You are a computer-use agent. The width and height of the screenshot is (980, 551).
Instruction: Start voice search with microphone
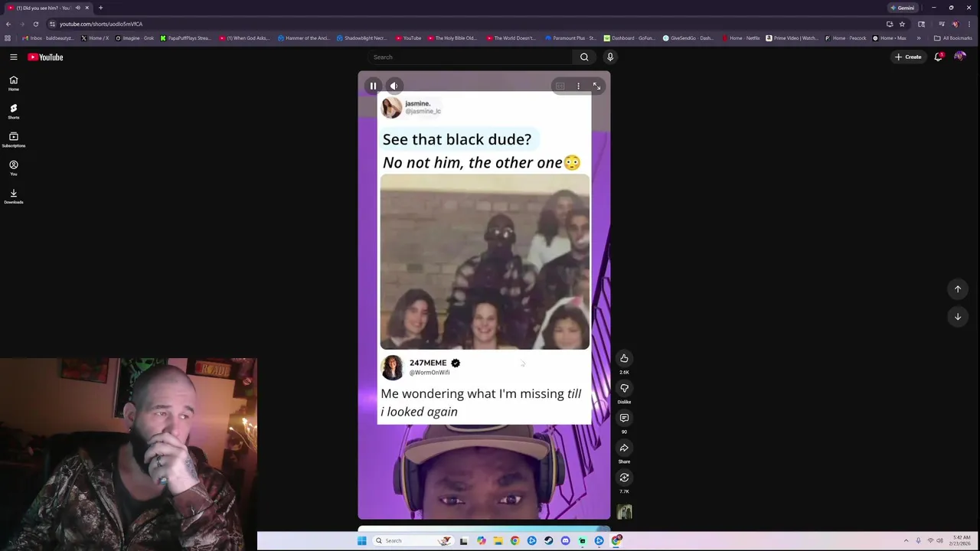[610, 57]
